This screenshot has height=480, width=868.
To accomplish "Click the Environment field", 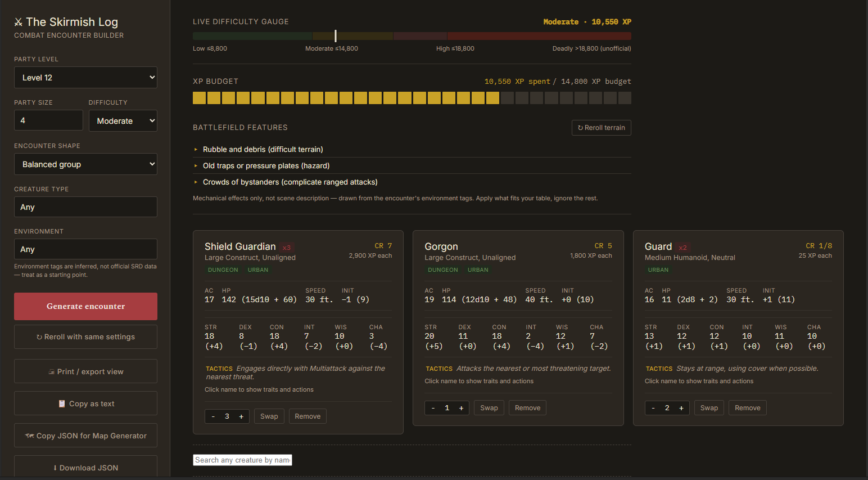I will 85,249.
